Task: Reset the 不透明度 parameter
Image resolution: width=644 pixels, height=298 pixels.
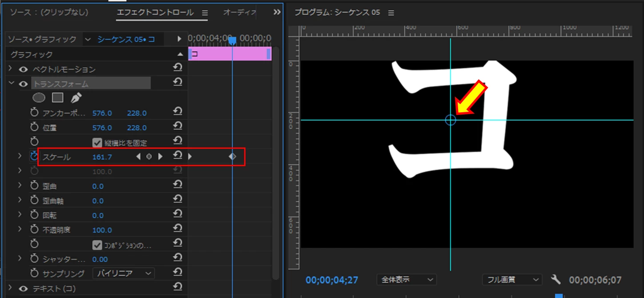Action: (177, 229)
